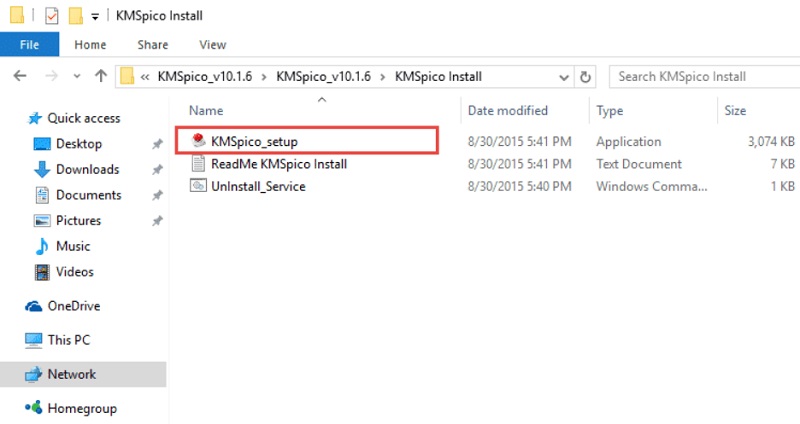Open the recent locations dropdown arrow

tap(77, 76)
